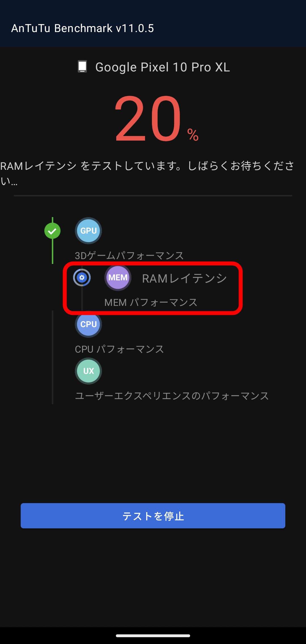Click the green completed checkmark icon
Image resolution: width=306 pixels, height=644 pixels.
pos(52,231)
